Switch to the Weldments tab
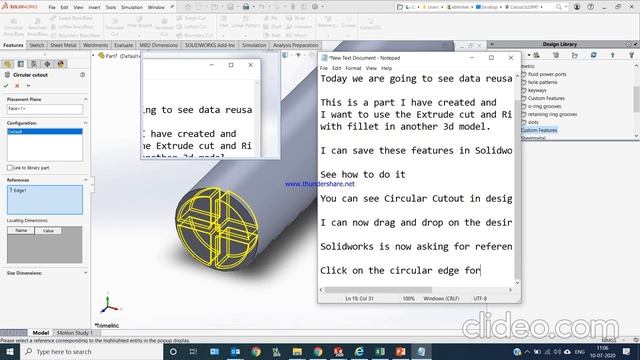This screenshot has height=360, width=640. click(96, 45)
